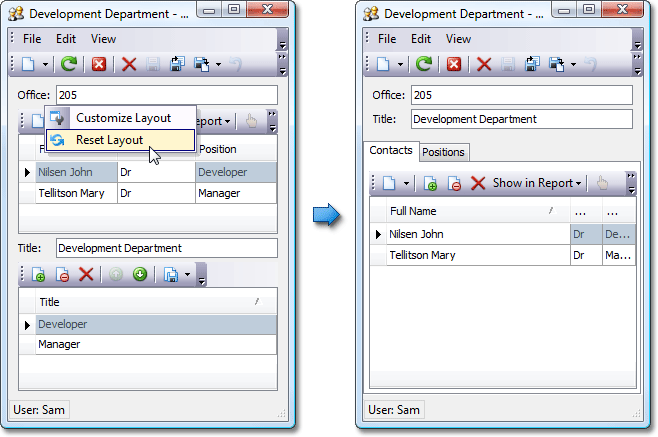Viewport: 658px width, 437px height.
Task: Click Link icon with green plus in right window's Contacts toolbar
Action: coord(430,183)
